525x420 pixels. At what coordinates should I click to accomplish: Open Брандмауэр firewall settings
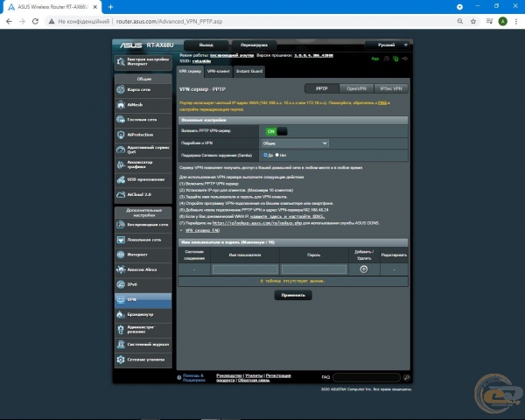(x=143, y=314)
